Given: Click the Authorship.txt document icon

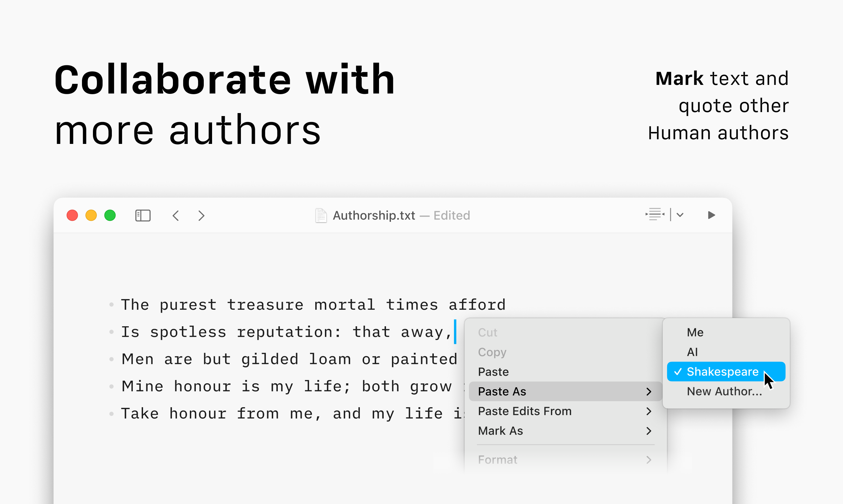Looking at the screenshot, I should [x=321, y=215].
